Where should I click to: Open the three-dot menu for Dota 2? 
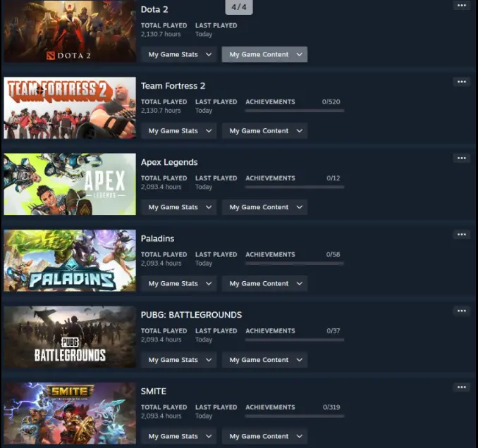(x=462, y=5)
